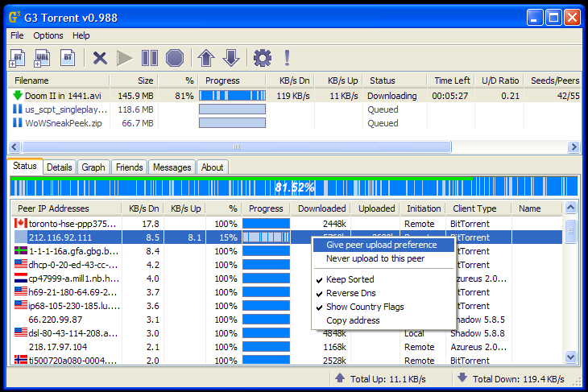Sort peers by the KB/s Dn column header
Viewport: 588px width, 392px height.
(143, 208)
